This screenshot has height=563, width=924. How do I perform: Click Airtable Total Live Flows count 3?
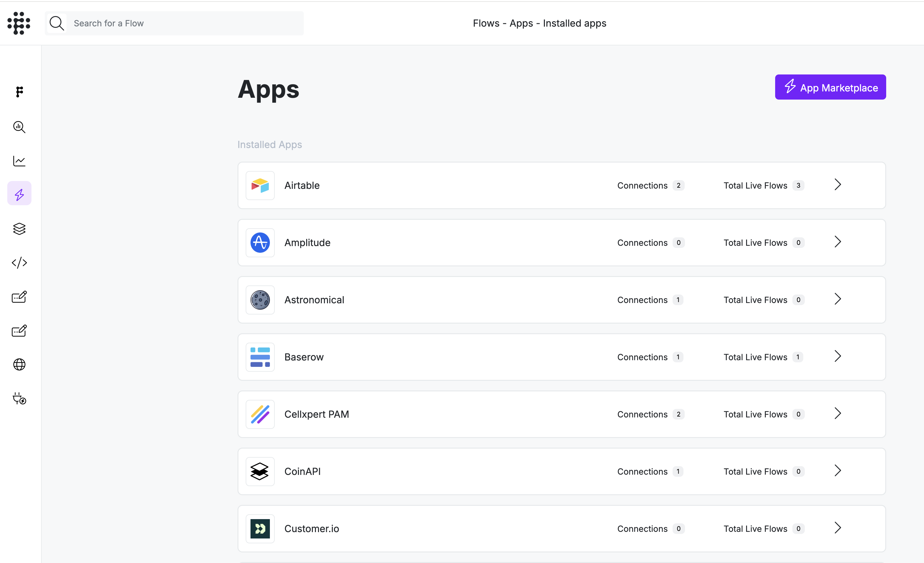point(798,186)
